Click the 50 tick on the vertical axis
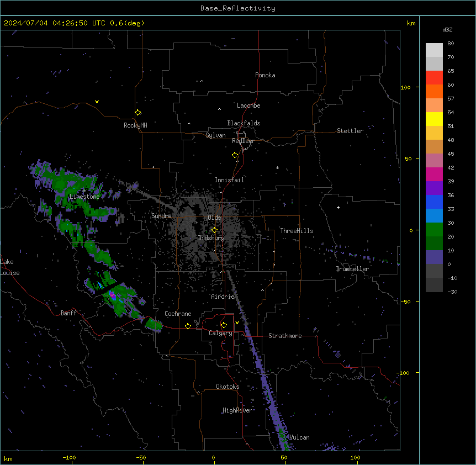 tap(408, 158)
